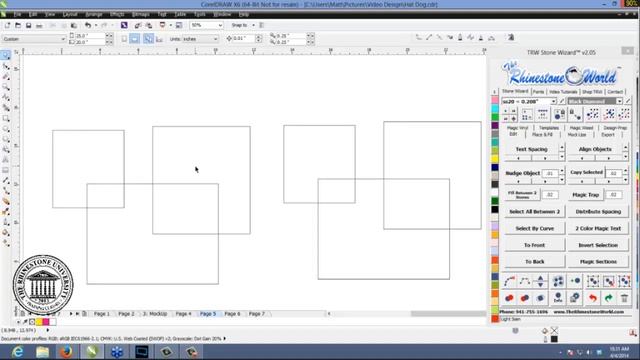Open the Place & Fill tab

click(542, 134)
